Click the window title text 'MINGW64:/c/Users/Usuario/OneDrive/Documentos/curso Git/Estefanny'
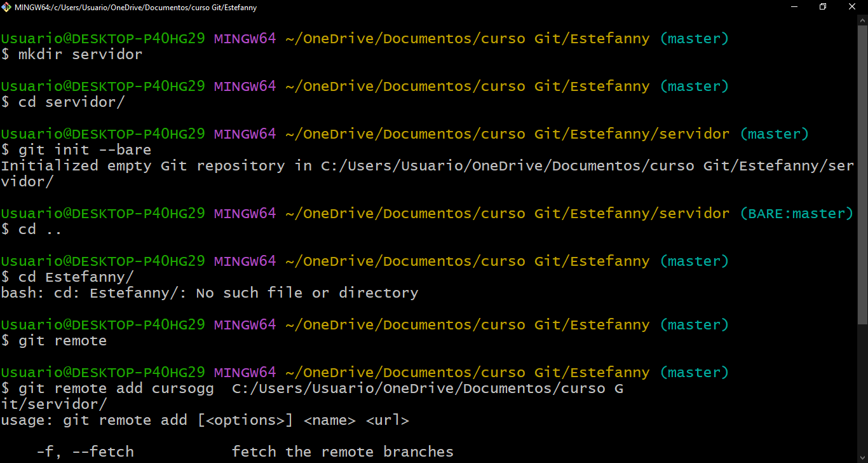 click(136, 7)
